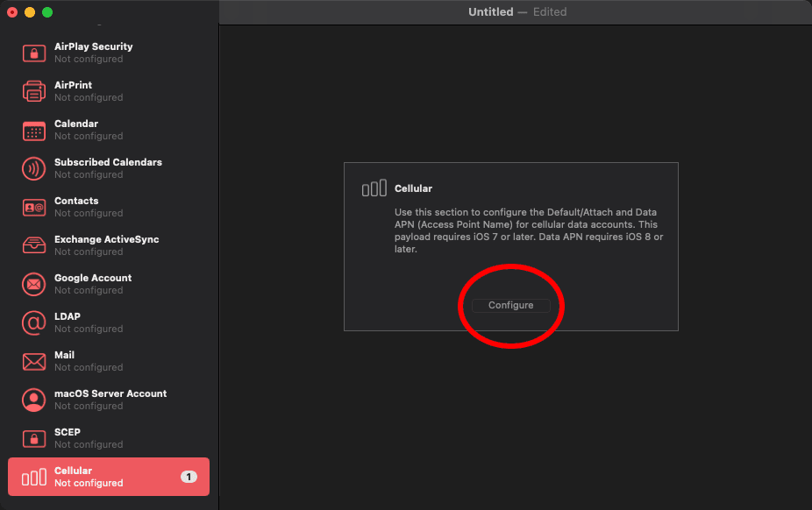The width and height of the screenshot is (812, 510).
Task: Select the Contacts card icon
Action: 33,207
